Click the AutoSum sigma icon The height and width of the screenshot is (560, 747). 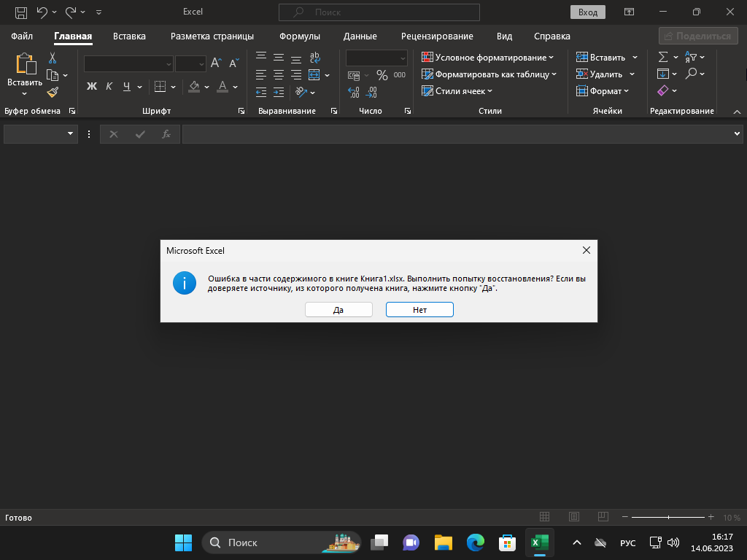tap(662, 57)
